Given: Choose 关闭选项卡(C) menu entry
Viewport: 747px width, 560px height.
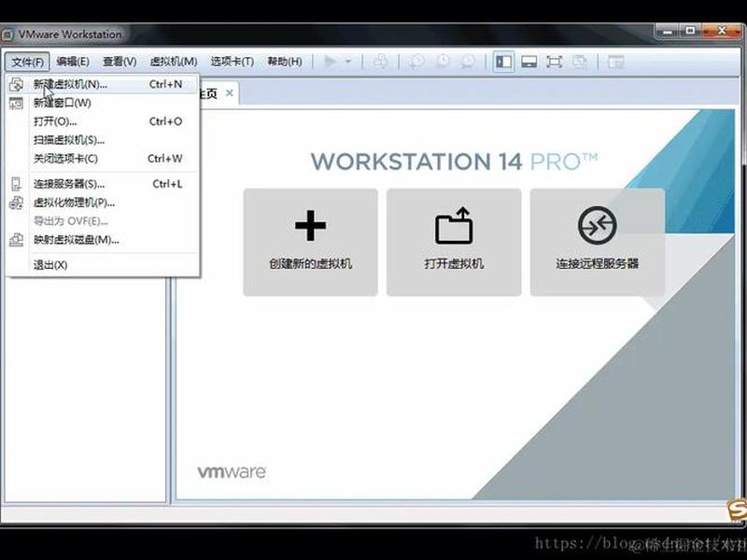Looking at the screenshot, I should tap(103, 159).
